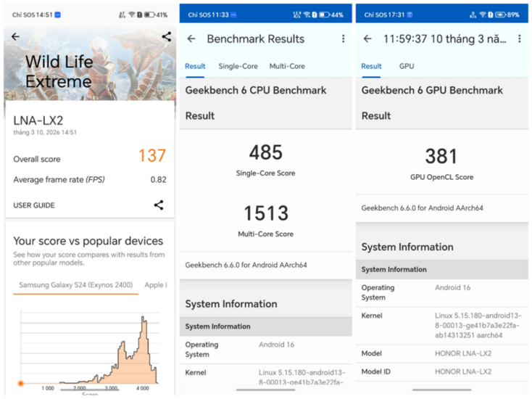The image size is (532, 399).
Task: Open three-dot menu on Benchmark Results header
Action: [344, 39]
